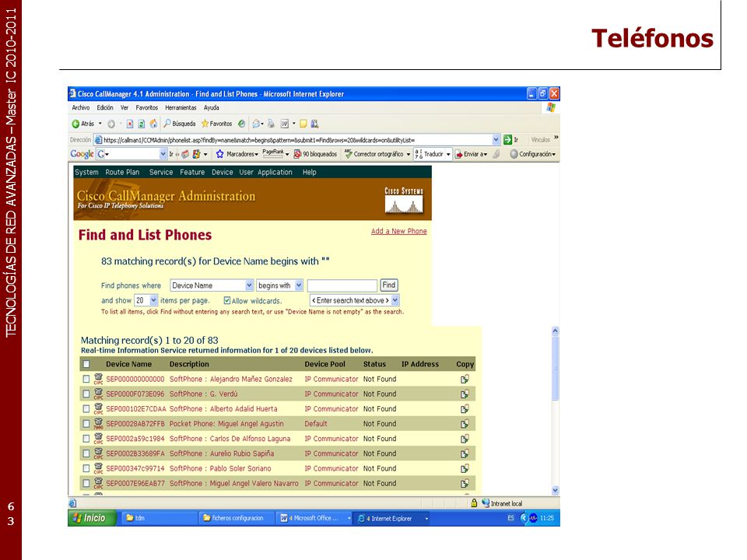Screen dimensions: 747x560
Task: Open the Google search box dropdown
Action: [x=163, y=154]
